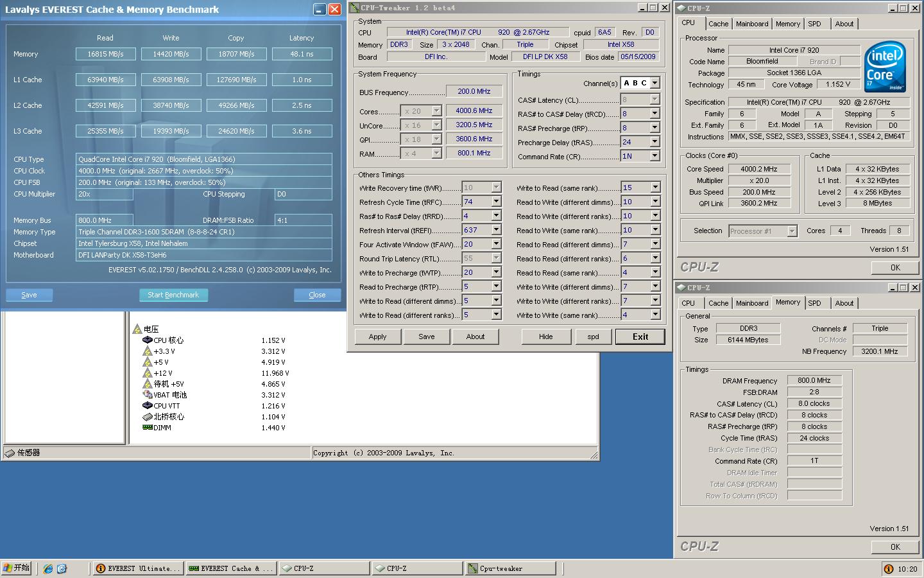Viewport: 924px width, 578px height.
Task: Open the RAS# to CAS# Delay (tRCD) dropdown
Action: [654, 114]
